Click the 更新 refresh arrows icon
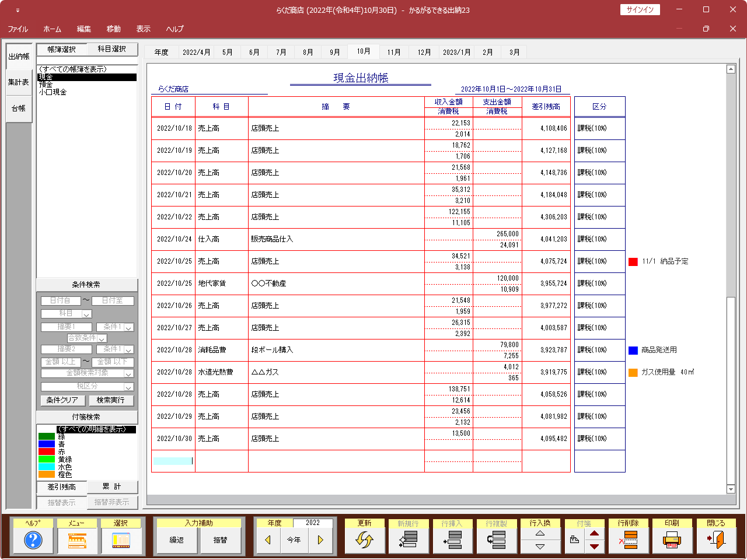Viewport: 747px width, 560px height. tap(364, 541)
